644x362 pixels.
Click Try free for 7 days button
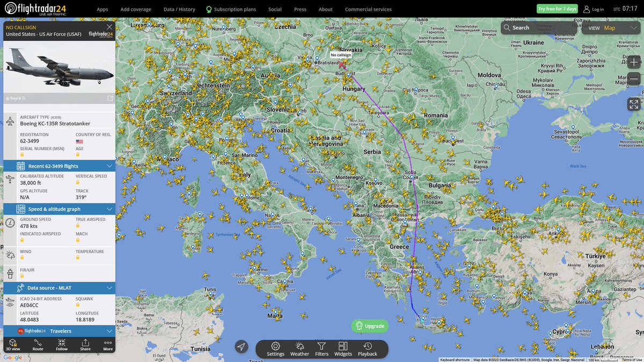tap(557, 9)
